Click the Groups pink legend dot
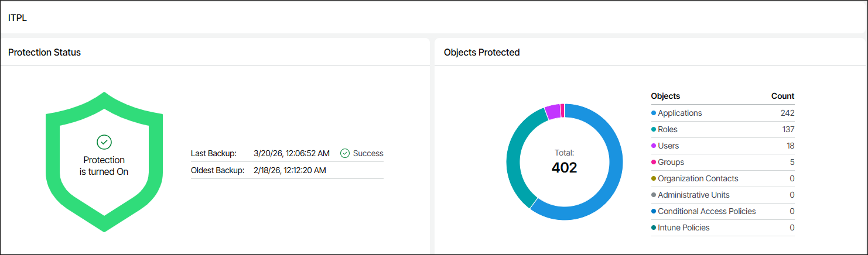The width and height of the screenshot is (868, 255). coord(654,163)
